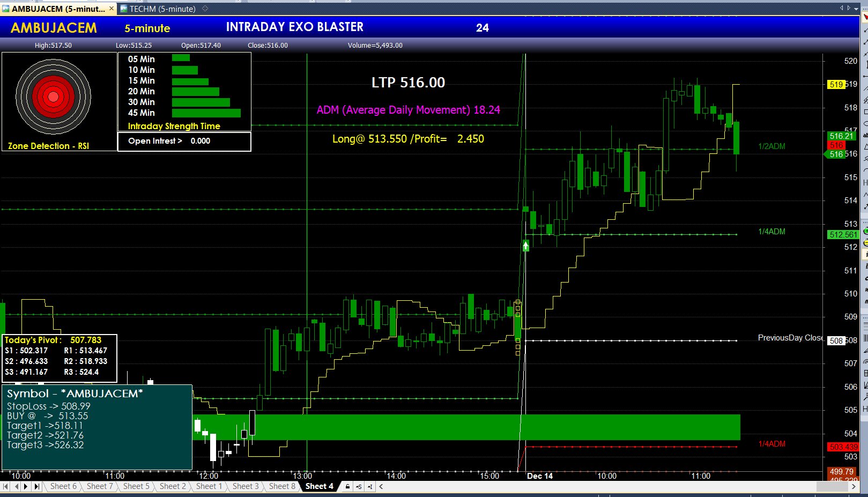The image size is (868, 497).
Task: Go to the previous sheet
Action: [x=16, y=486]
